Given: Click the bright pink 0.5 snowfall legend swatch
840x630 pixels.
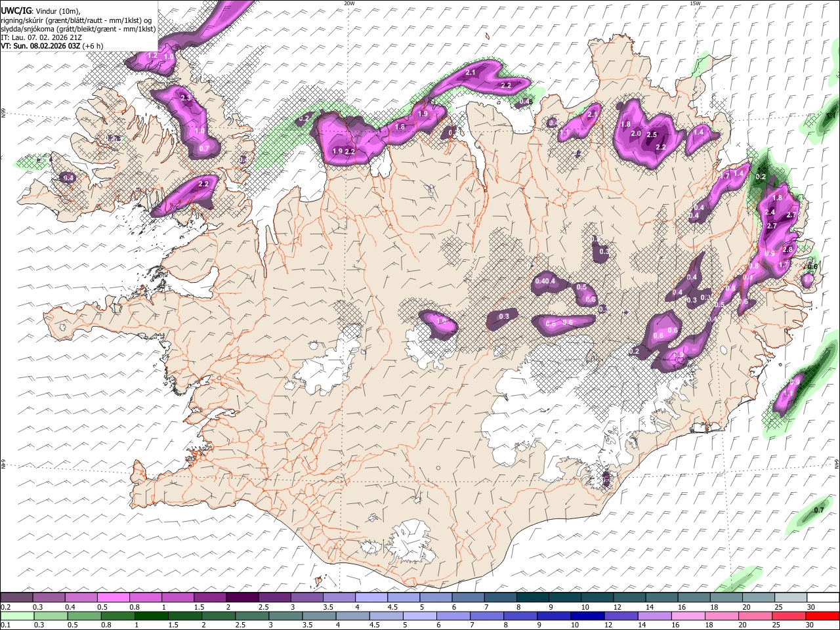Looking at the screenshot, I should 114,598.
